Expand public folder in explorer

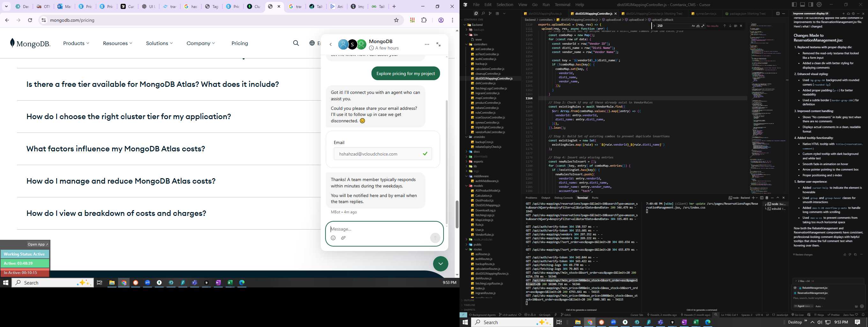477,244
